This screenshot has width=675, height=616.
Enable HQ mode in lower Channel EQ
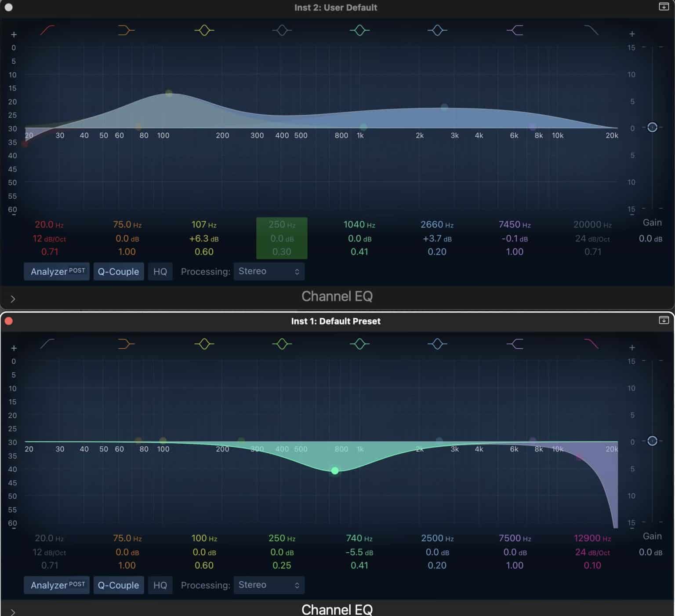(160, 585)
